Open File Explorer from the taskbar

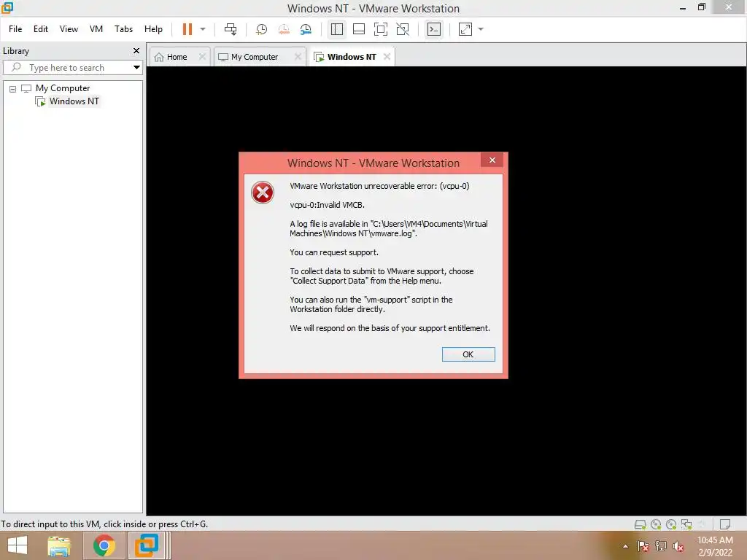59,545
